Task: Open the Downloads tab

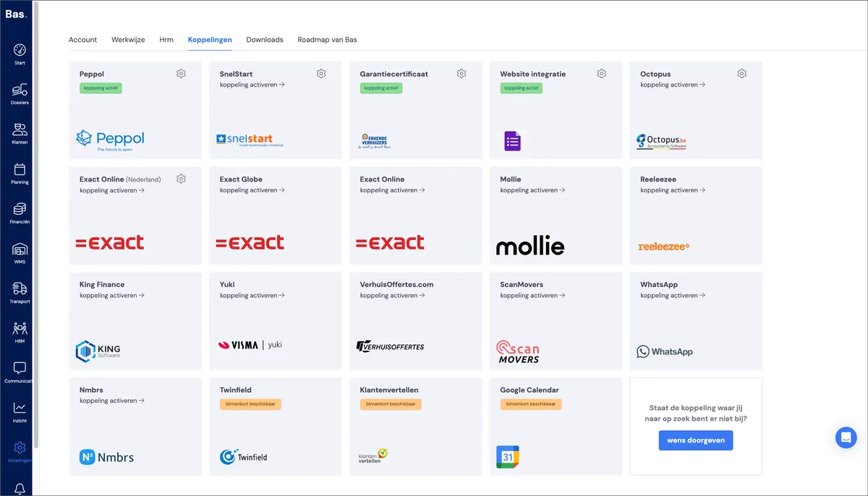Action: pos(265,40)
